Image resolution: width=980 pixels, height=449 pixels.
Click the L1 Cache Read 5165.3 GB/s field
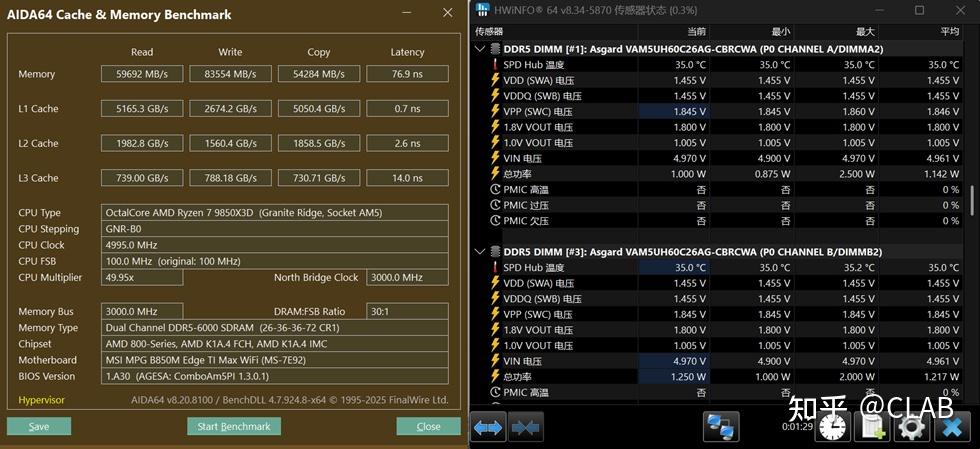click(142, 109)
